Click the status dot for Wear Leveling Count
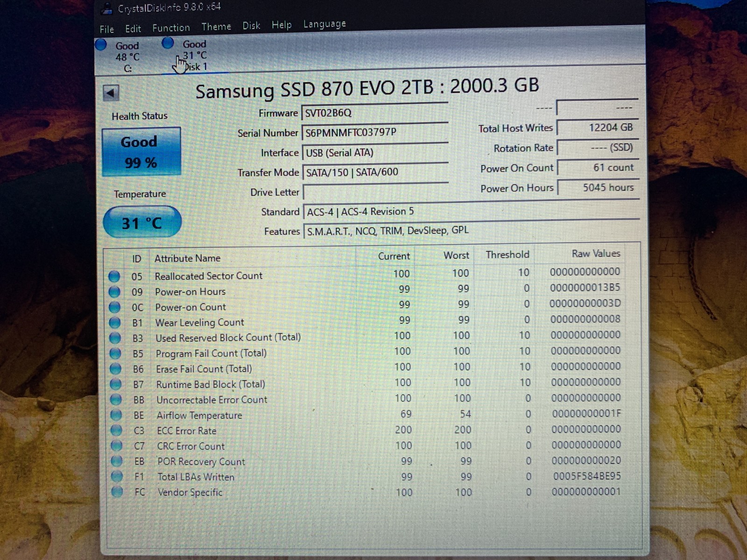This screenshot has height=560, width=747. [115, 323]
